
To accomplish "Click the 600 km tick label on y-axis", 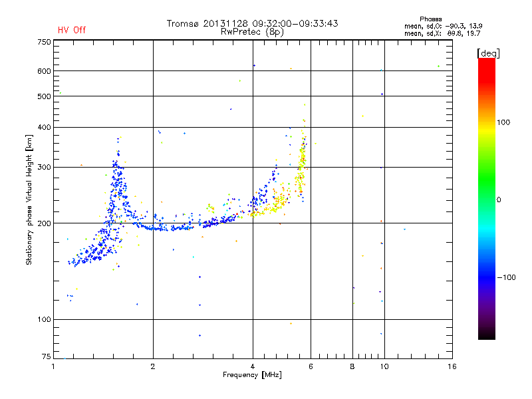I will point(44,71).
